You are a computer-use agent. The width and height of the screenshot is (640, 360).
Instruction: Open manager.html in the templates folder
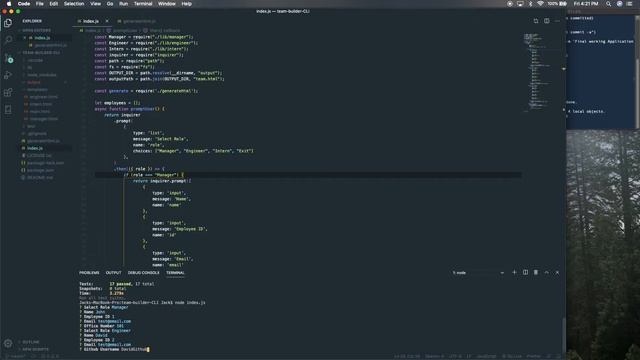pos(44,119)
